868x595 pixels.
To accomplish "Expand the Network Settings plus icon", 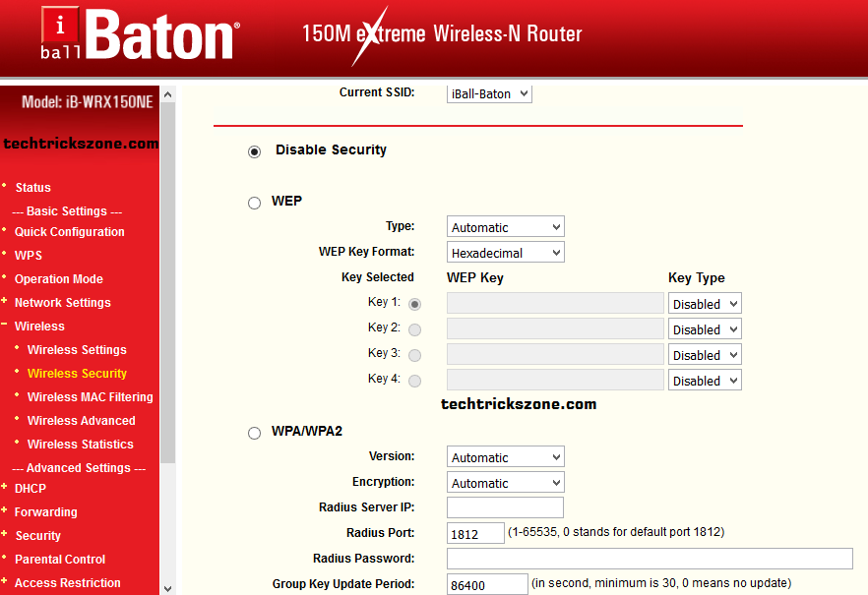I will pyautogui.click(x=5, y=302).
